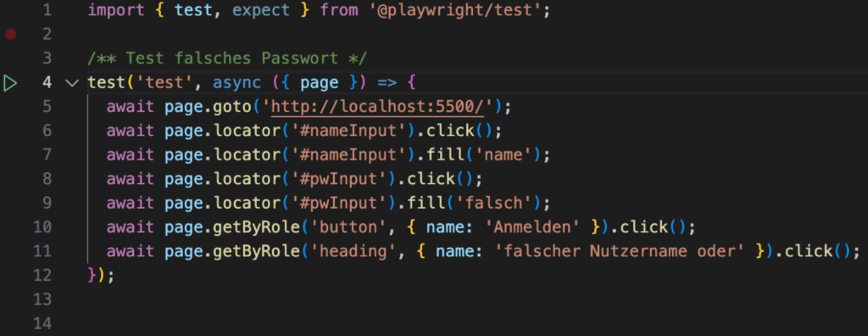
Task: Collapse the test block fold chevron
Action: (73, 83)
